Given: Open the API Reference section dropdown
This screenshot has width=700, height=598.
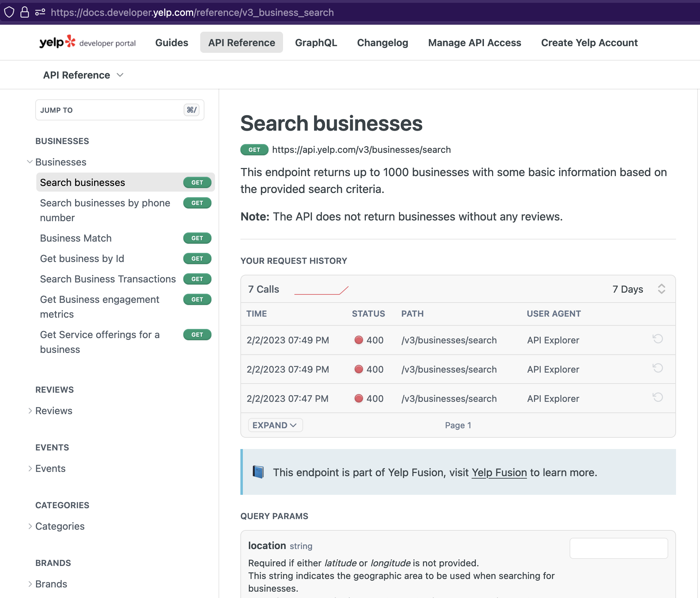Looking at the screenshot, I should click(84, 75).
